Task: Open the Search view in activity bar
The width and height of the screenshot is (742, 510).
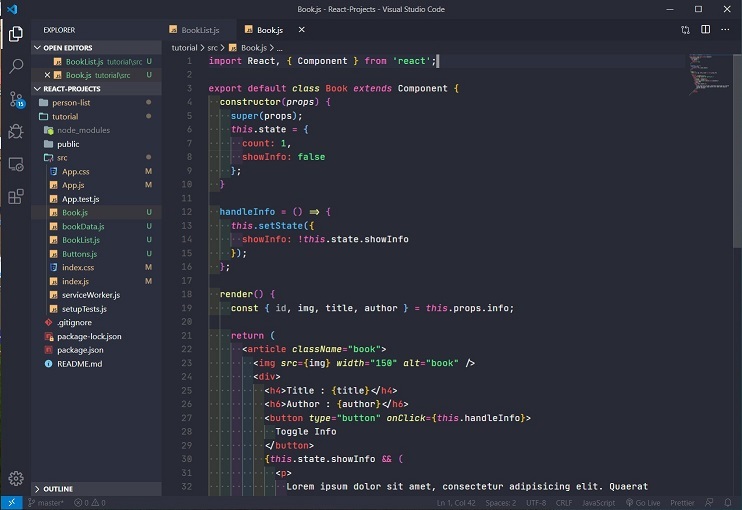Action: 16,66
